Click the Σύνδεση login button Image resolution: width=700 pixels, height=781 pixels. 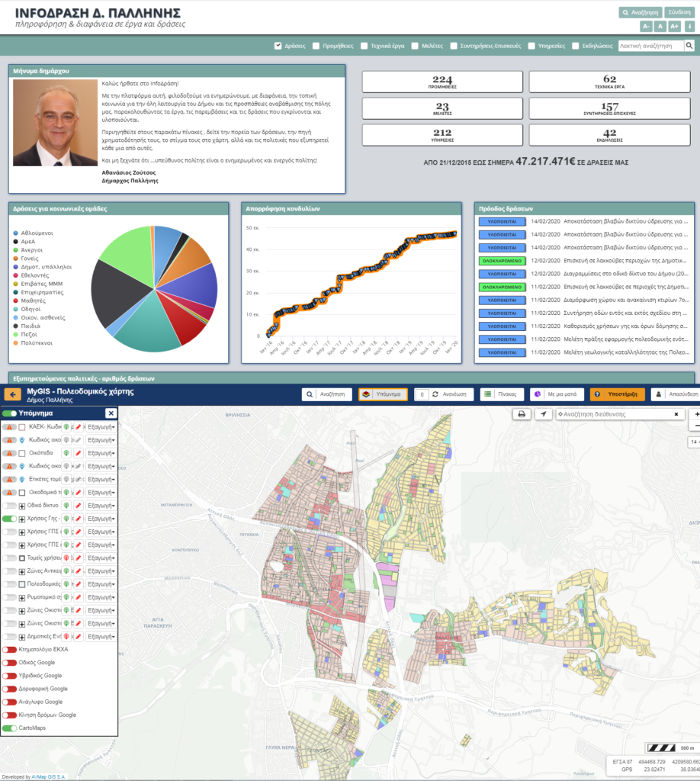[x=679, y=12]
